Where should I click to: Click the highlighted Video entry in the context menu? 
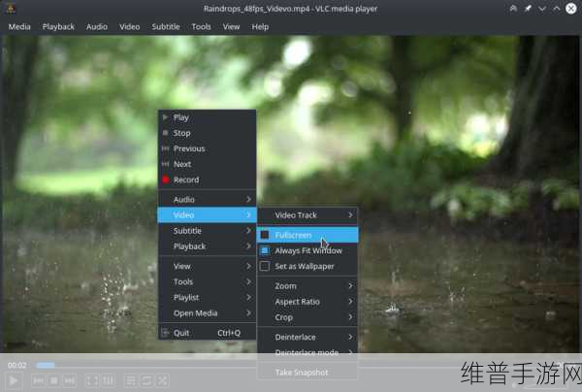207,215
